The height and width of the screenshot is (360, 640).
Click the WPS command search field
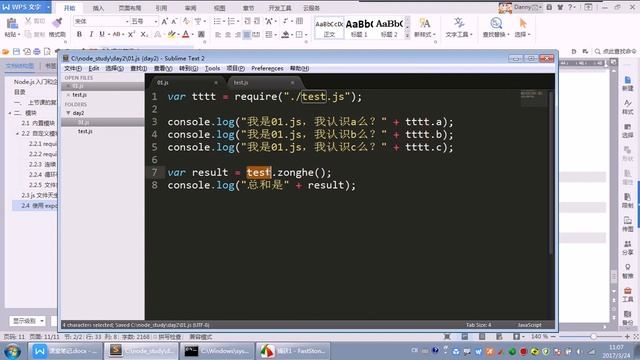(616, 51)
